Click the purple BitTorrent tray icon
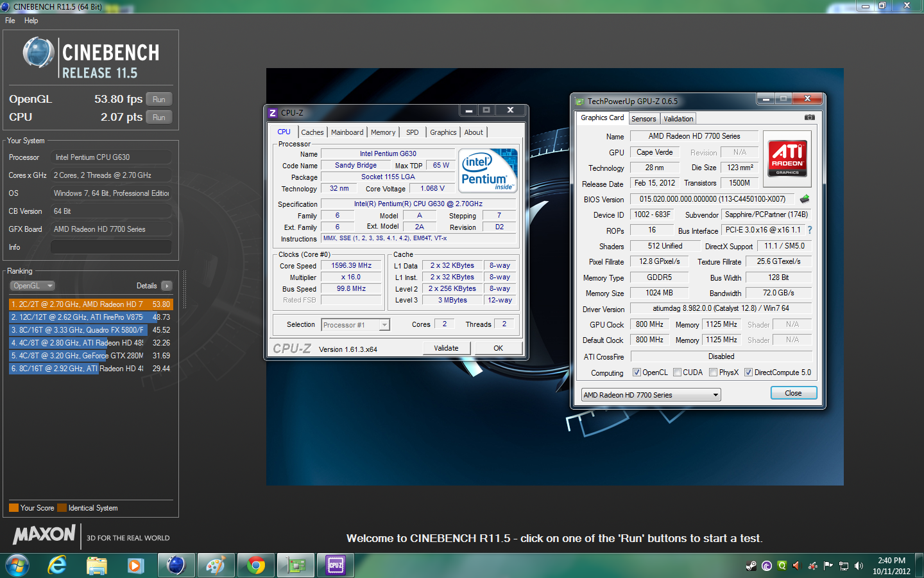924x578 pixels. (767, 566)
